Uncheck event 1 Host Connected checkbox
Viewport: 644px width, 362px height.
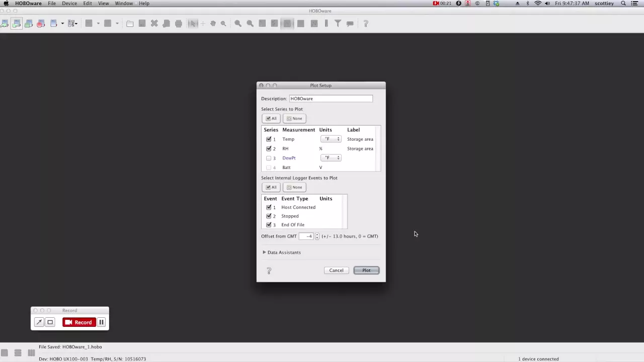click(269, 207)
